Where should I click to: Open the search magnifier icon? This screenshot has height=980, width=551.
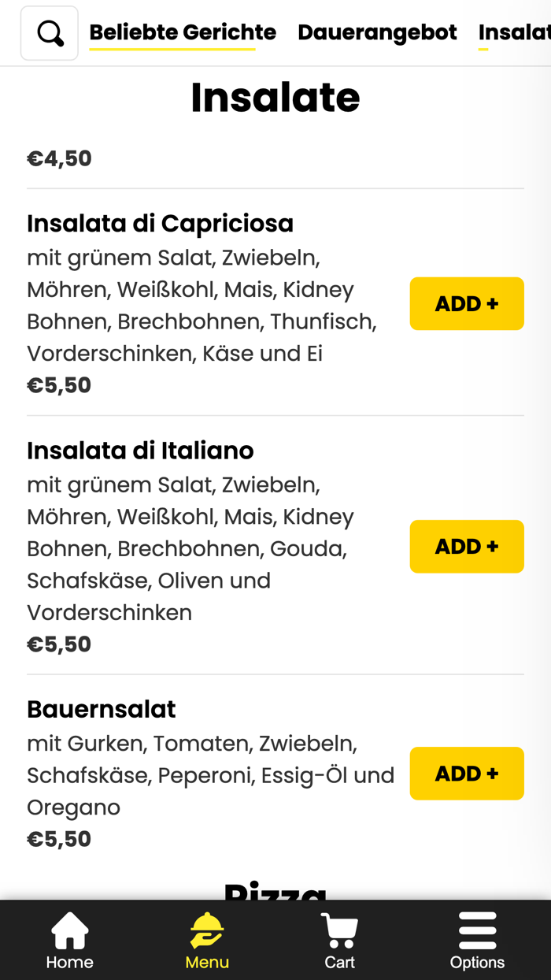click(x=50, y=32)
